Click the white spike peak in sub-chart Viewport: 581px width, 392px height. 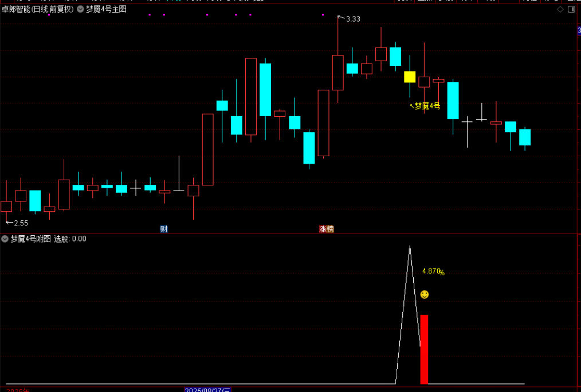[409, 247]
